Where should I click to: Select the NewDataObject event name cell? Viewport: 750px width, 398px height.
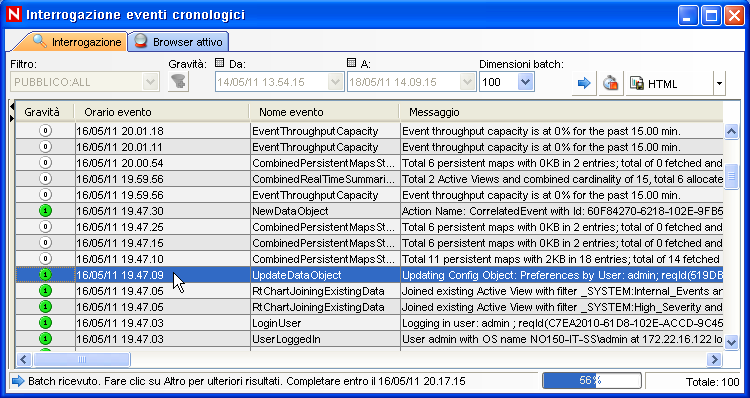pos(325,211)
